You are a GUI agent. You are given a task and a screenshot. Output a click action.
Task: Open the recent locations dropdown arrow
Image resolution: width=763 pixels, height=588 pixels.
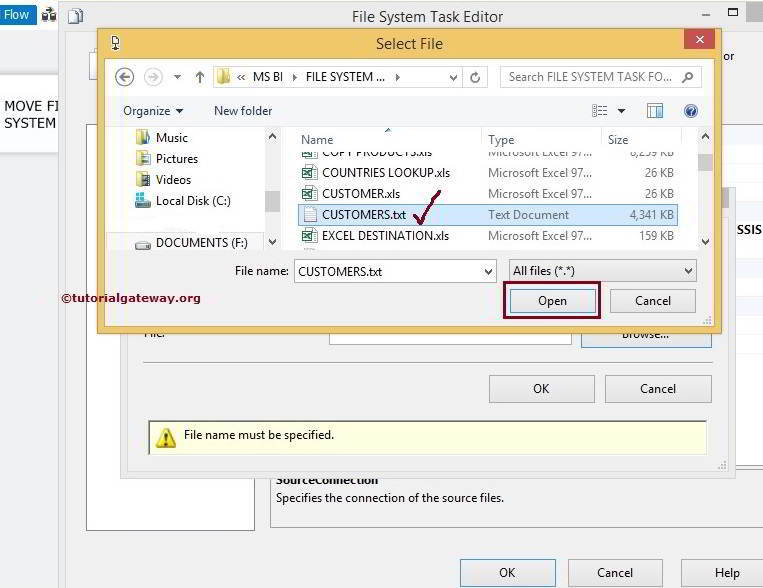178,77
